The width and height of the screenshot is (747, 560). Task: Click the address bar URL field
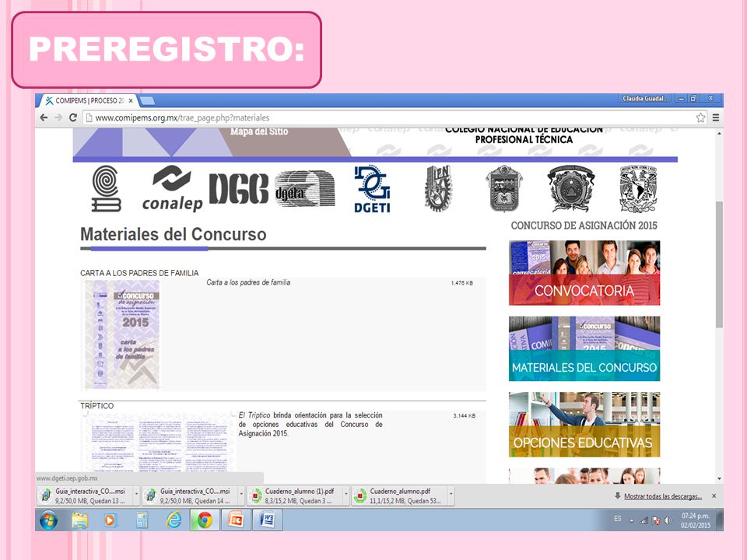coord(388,117)
